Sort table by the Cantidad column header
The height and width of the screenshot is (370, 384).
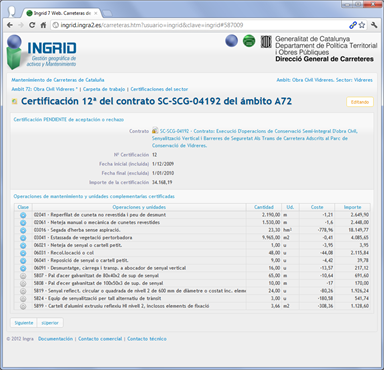tap(264, 207)
